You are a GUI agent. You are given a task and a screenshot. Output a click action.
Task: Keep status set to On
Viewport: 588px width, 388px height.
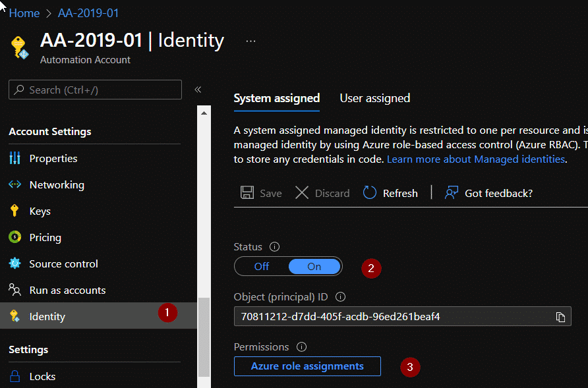314,266
